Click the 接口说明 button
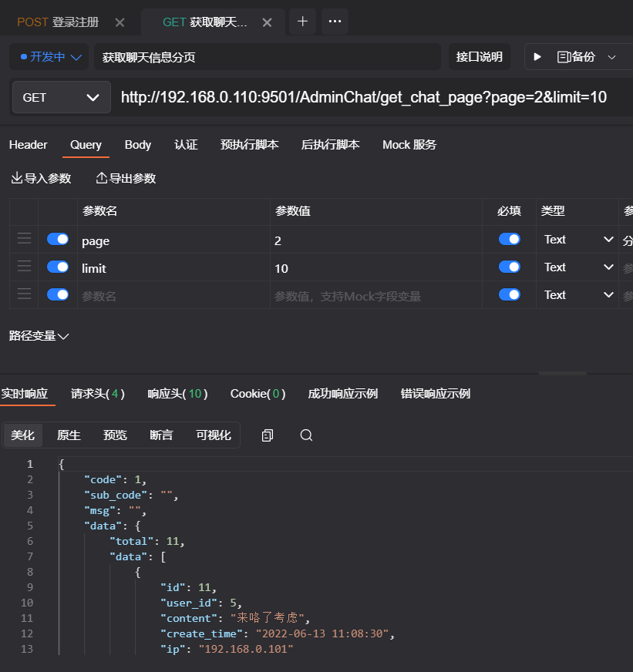Screen dimensions: 633x672 click(x=479, y=57)
